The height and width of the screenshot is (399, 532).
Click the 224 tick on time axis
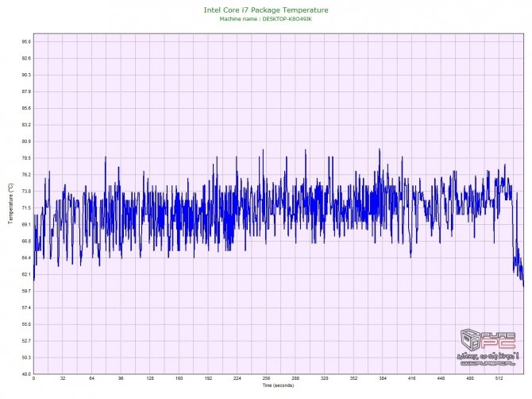(x=237, y=378)
